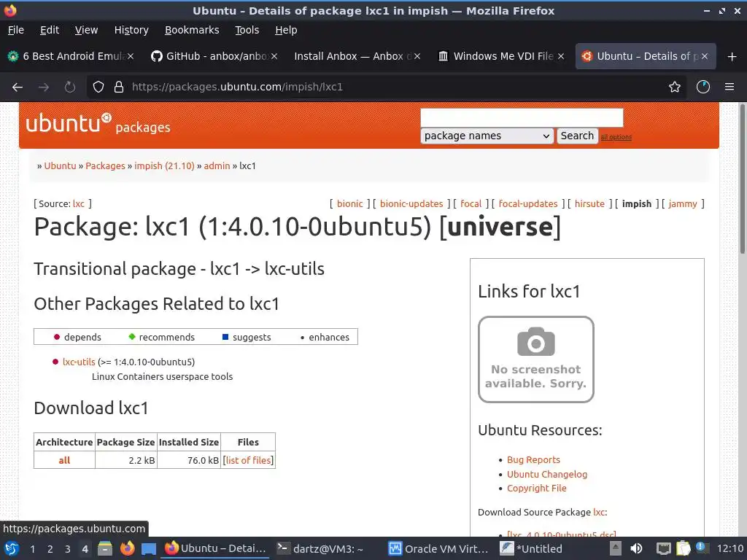Go back to the previous page
Image resolution: width=747 pixels, height=560 pixels.
tap(18, 87)
